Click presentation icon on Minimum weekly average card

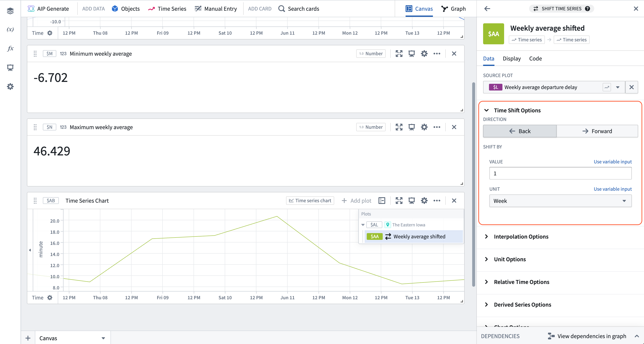[411, 54]
